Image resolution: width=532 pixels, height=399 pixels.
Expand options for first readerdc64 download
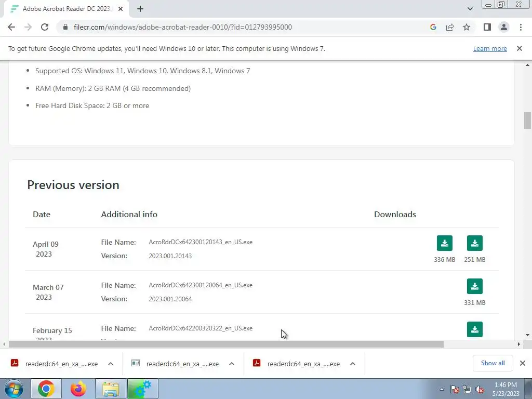[111, 364]
